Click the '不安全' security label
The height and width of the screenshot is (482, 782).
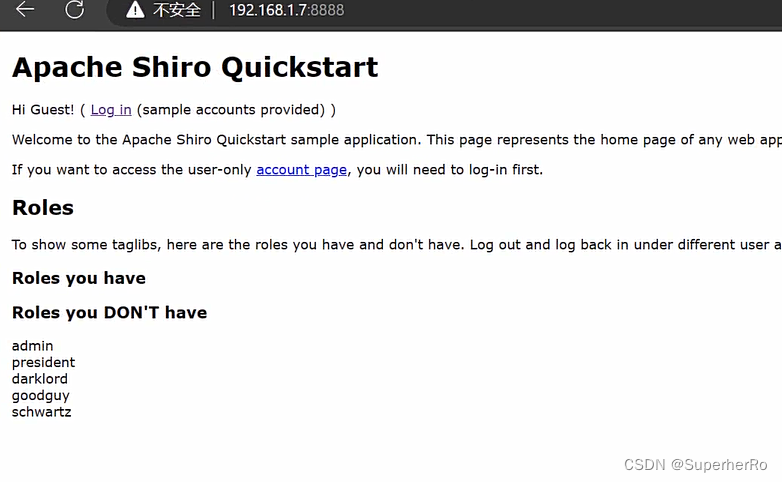coord(177,10)
